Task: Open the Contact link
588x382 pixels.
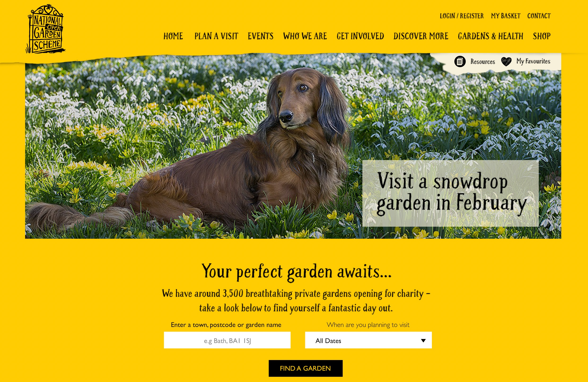Action: [539, 16]
